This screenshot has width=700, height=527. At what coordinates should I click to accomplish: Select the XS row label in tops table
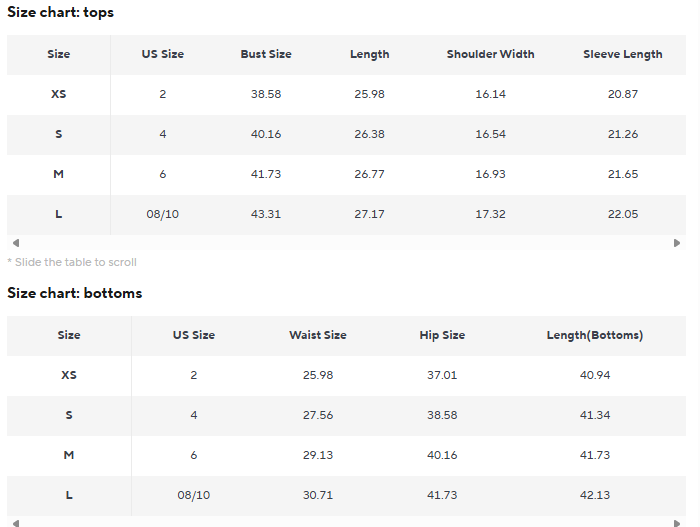click(x=59, y=95)
